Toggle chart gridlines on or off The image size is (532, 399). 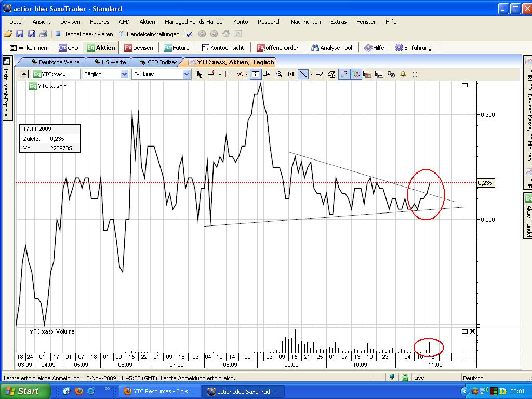point(227,74)
